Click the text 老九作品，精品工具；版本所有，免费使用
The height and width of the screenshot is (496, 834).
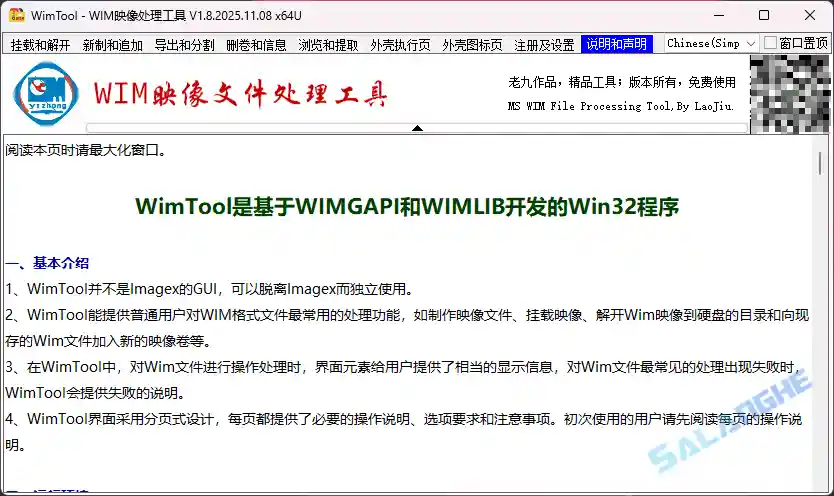click(622, 82)
